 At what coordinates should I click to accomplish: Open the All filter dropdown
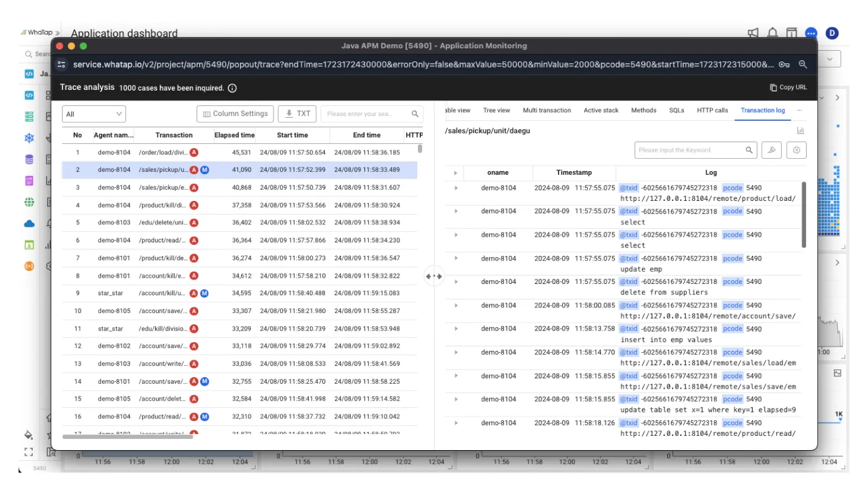[94, 114]
